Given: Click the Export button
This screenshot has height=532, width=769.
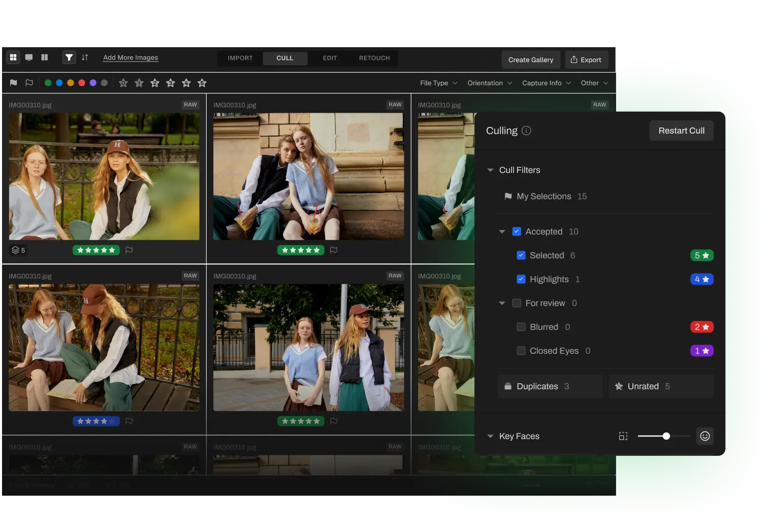Looking at the screenshot, I should (586, 59).
